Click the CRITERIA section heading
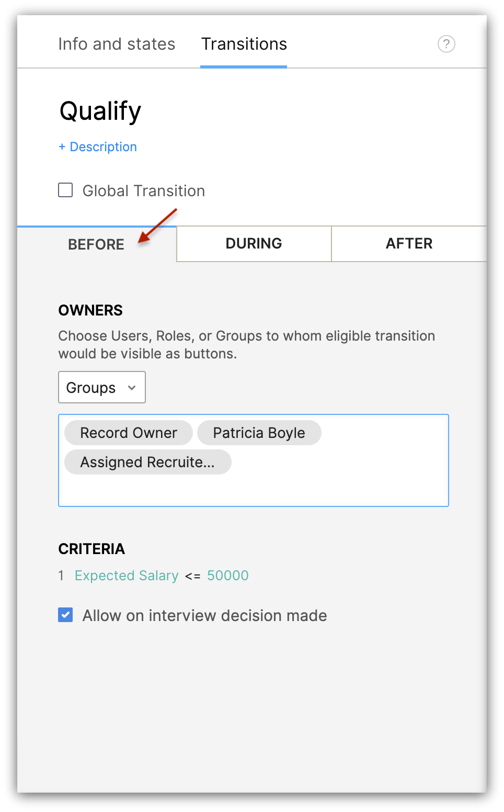Screen dimensions: 504x812 point(91,549)
